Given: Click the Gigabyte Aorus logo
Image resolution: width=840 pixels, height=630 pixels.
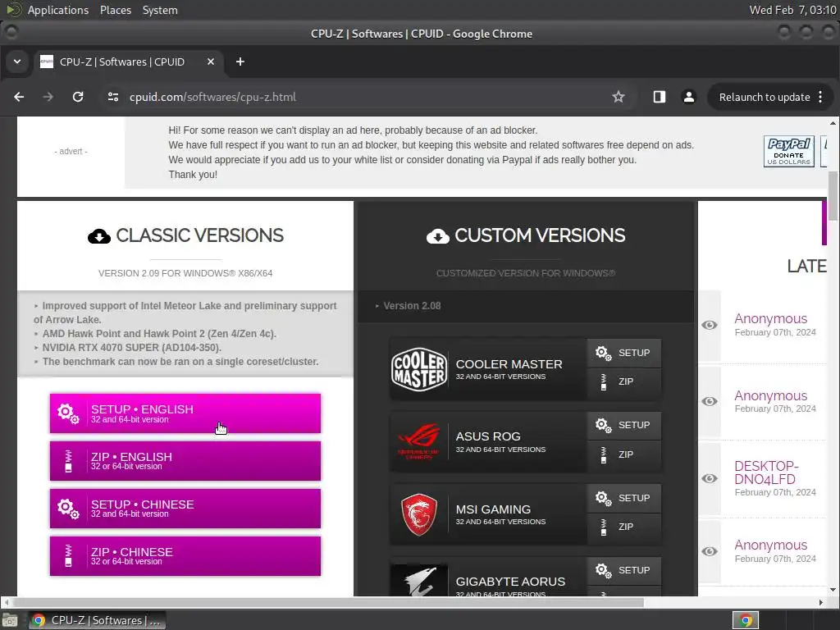Looking at the screenshot, I should [x=419, y=581].
